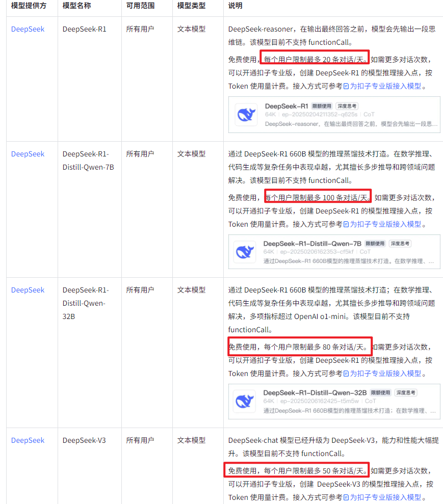Select the DeepSeek-R1-Distill-Qwen-7B card title
Viewport: 443px width, 504px height.
(x=312, y=244)
